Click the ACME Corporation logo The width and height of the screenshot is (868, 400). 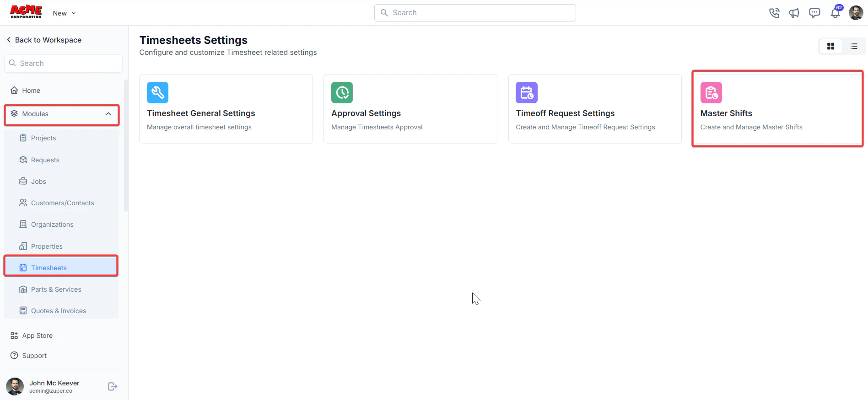coord(26,12)
